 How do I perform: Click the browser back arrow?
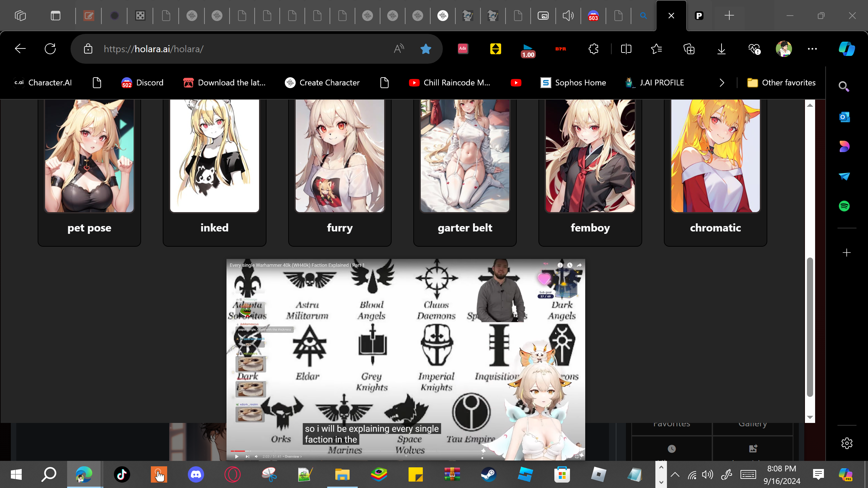tap(20, 49)
